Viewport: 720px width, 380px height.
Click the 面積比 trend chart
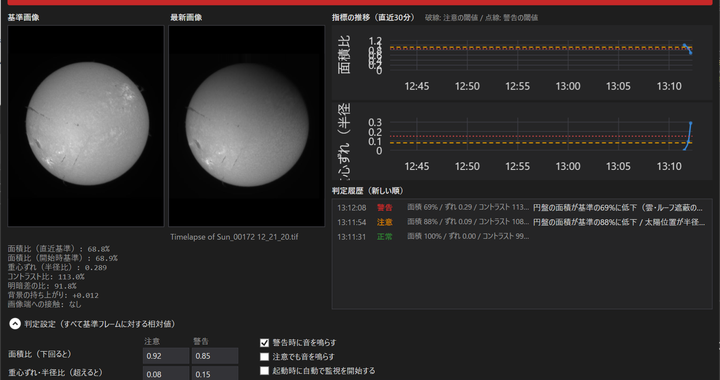coord(522,63)
